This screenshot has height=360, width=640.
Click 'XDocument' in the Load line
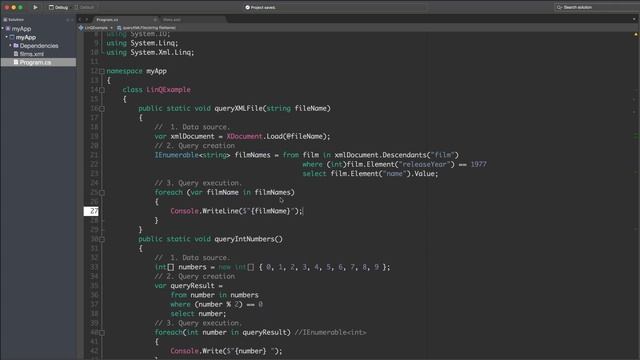coord(244,136)
